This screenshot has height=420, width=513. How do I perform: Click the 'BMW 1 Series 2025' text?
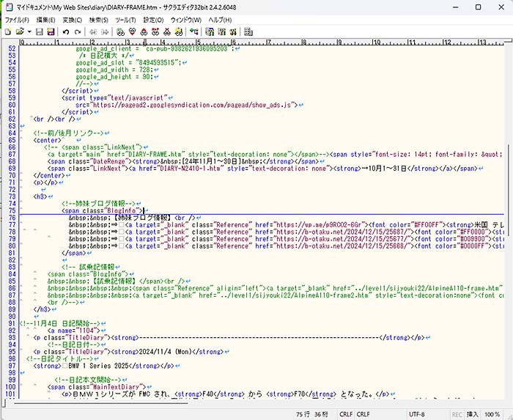[x=98, y=366]
